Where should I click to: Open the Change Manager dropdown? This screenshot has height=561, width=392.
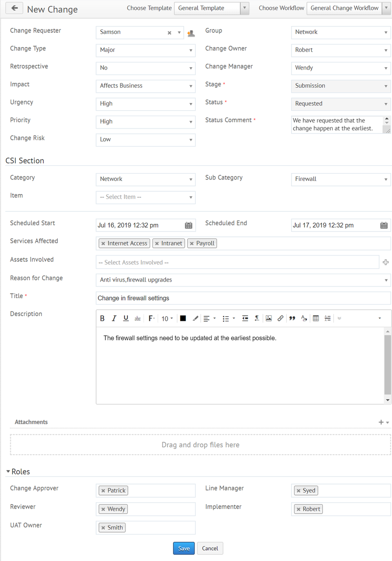pos(341,68)
